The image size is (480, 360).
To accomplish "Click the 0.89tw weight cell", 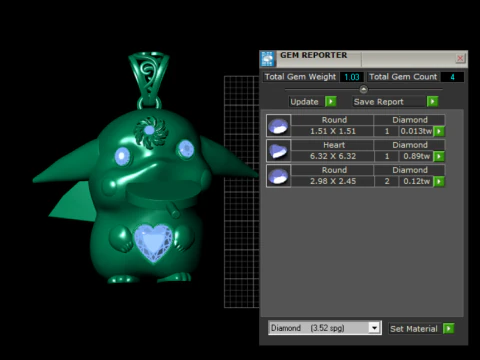I will [x=416, y=156].
